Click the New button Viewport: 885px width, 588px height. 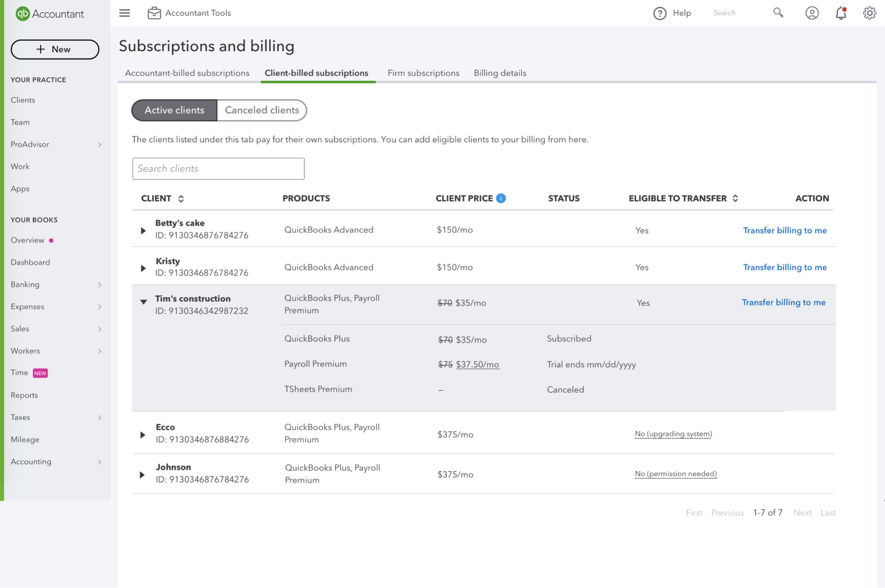pos(55,49)
